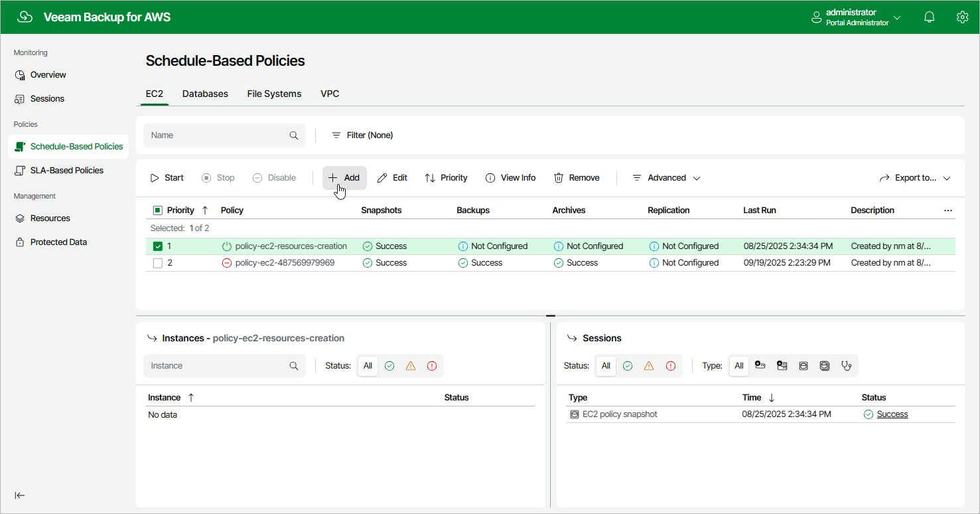
Task: Select All in Instances status filter
Action: coord(368,366)
